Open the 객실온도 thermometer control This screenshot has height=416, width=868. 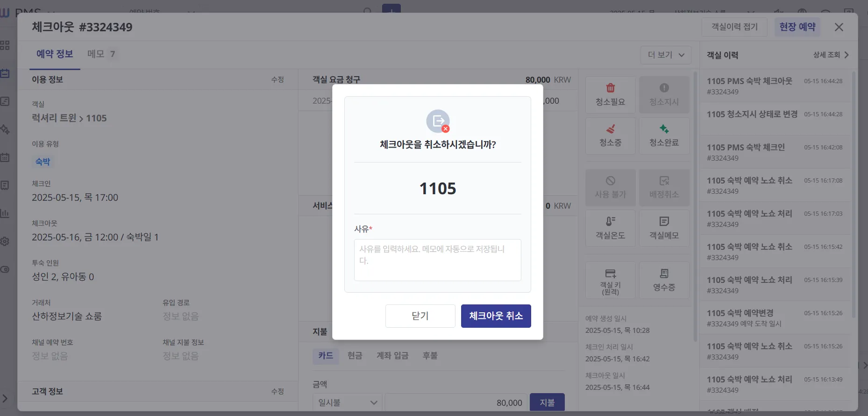point(610,228)
